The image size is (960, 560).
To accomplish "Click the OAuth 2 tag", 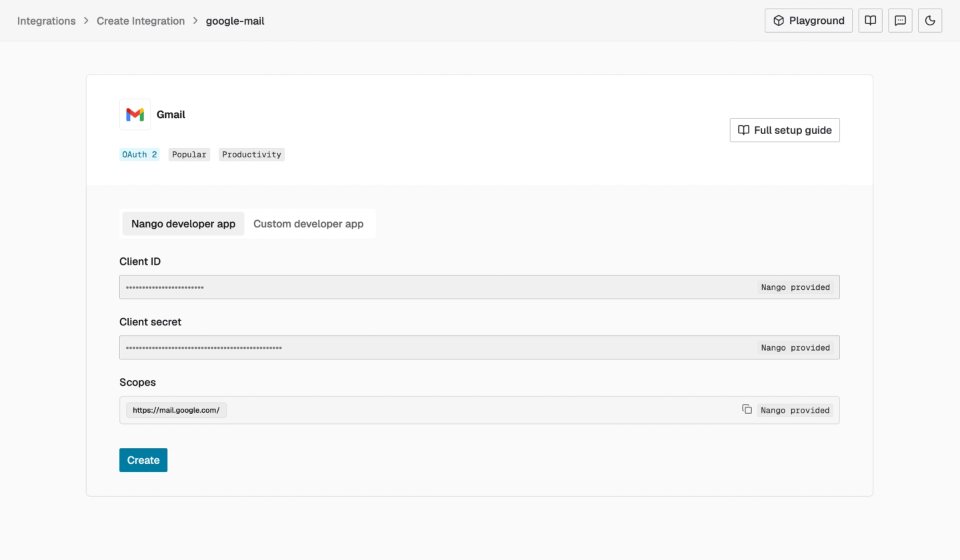I will (x=139, y=155).
